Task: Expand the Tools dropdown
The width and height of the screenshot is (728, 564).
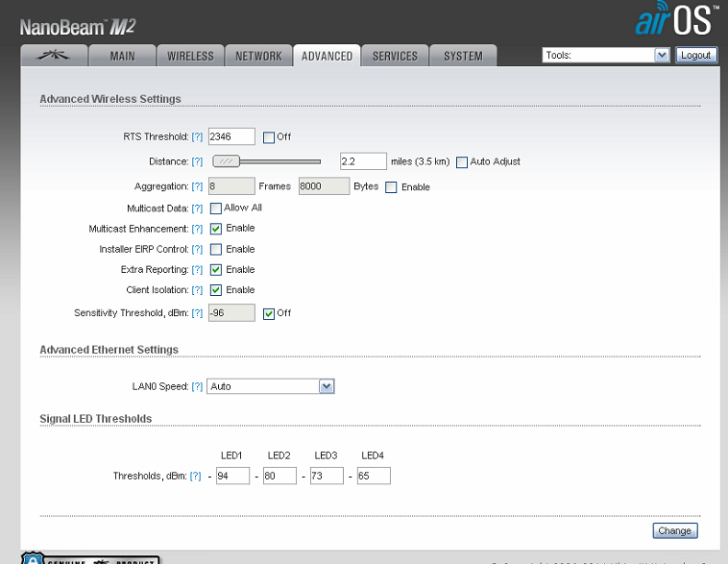Action: [x=606, y=56]
